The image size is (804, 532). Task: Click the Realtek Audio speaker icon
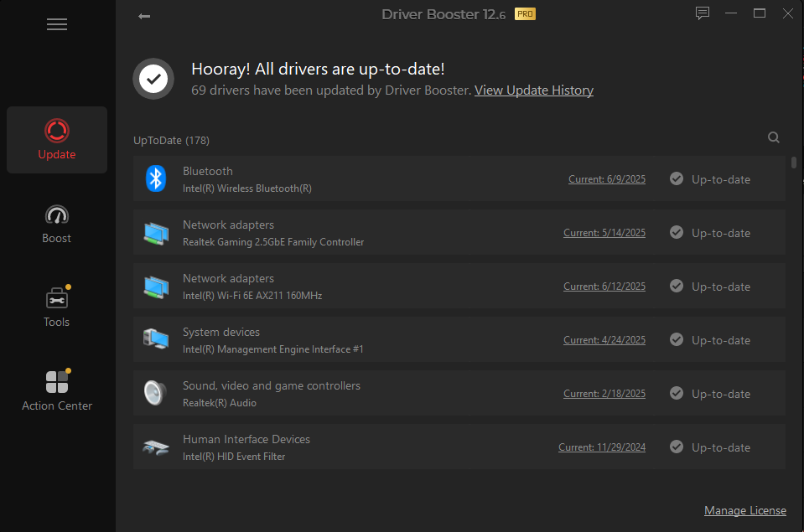[x=155, y=393]
